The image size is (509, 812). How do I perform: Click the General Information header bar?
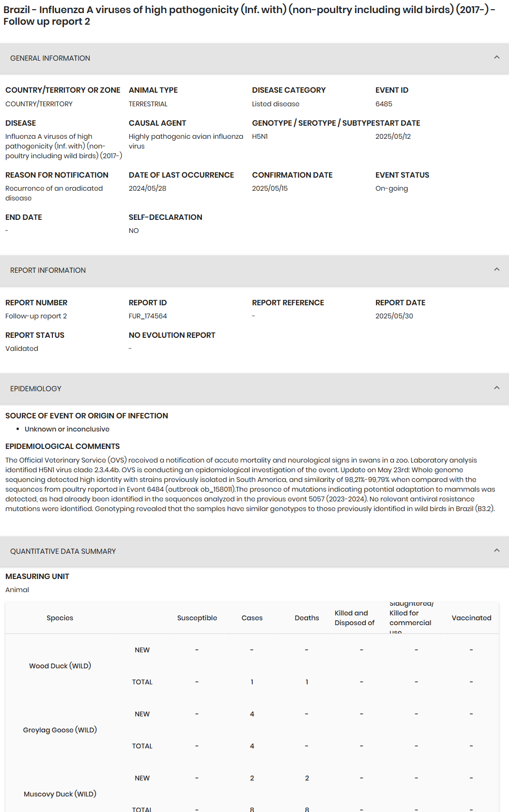tap(254, 58)
